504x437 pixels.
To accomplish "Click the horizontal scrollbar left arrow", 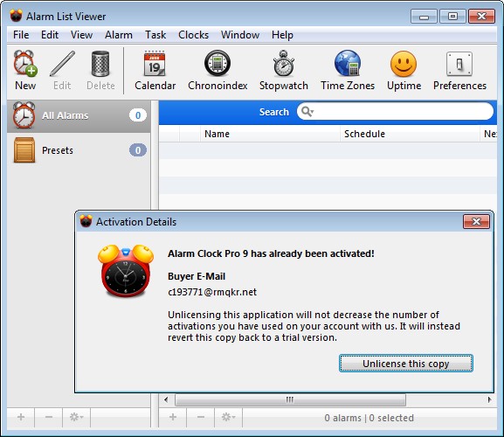I will tap(166, 399).
